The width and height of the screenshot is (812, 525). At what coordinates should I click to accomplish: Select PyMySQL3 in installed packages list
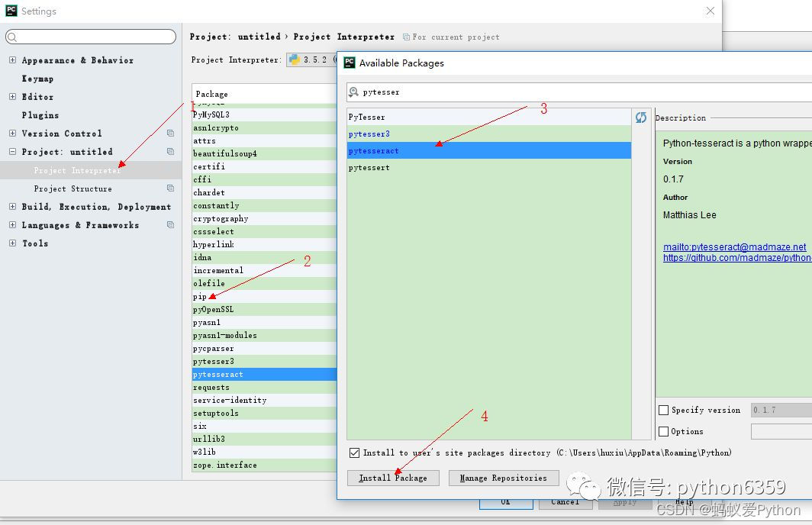(264, 114)
